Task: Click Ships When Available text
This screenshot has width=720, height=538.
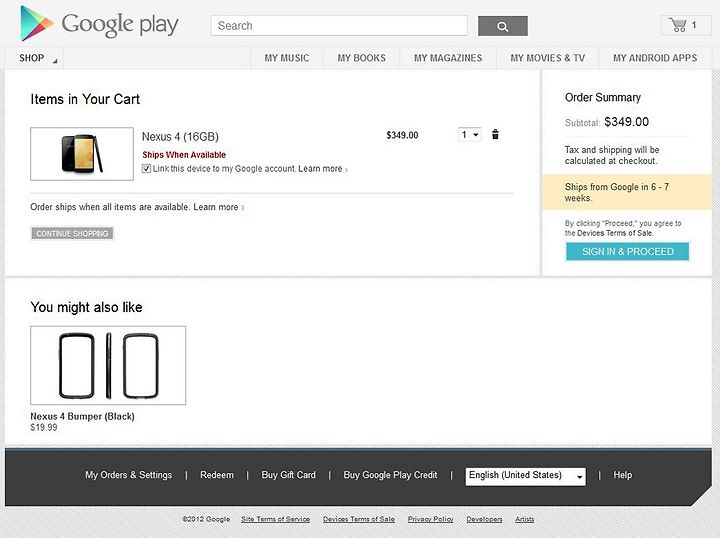Action: tap(184, 155)
